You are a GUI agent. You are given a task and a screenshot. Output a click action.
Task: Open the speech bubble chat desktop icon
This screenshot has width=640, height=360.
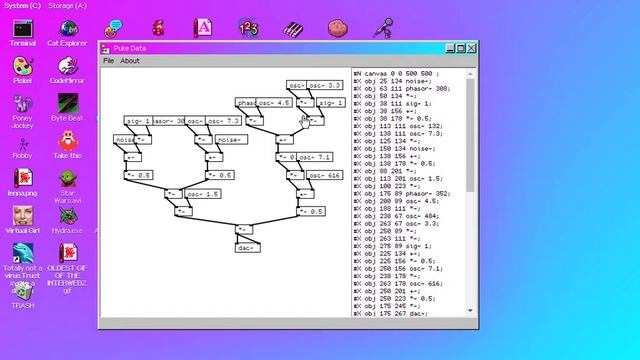click(113, 29)
